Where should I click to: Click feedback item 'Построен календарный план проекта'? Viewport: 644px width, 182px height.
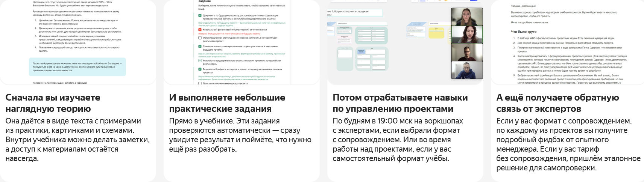point(570,50)
